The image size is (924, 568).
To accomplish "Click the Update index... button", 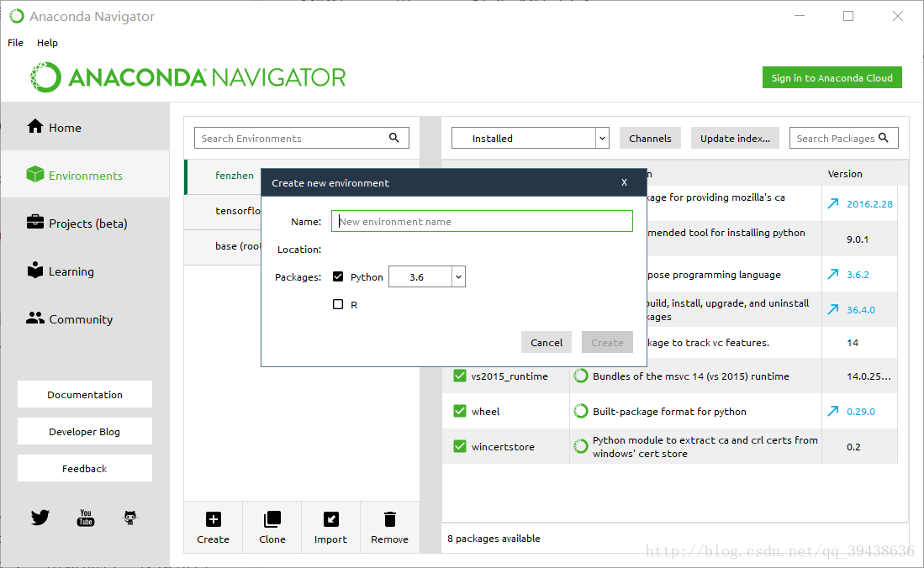I will [735, 138].
